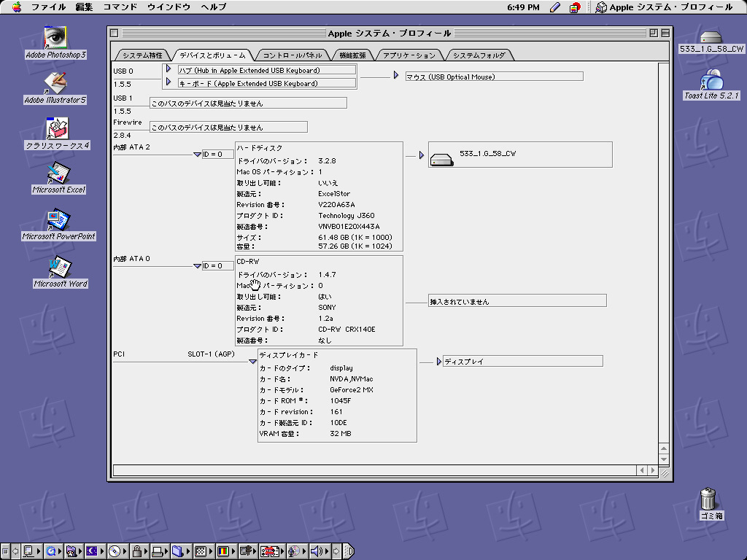Switch to the 機能拡張 tab
The width and height of the screenshot is (747, 560).
coord(353,55)
